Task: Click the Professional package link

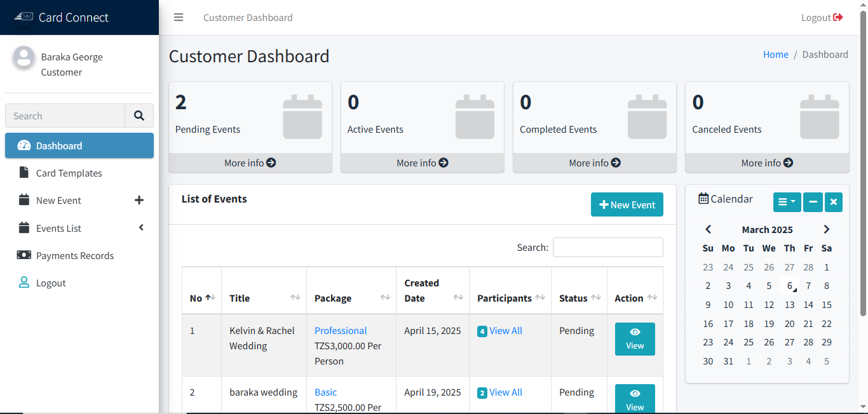Action: coord(341,330)
